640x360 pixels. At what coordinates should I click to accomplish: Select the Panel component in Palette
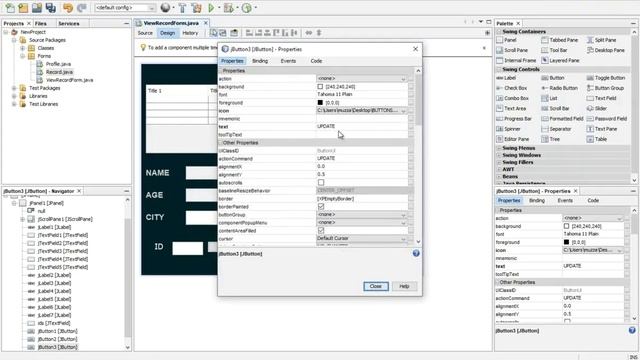click(507, 40)
